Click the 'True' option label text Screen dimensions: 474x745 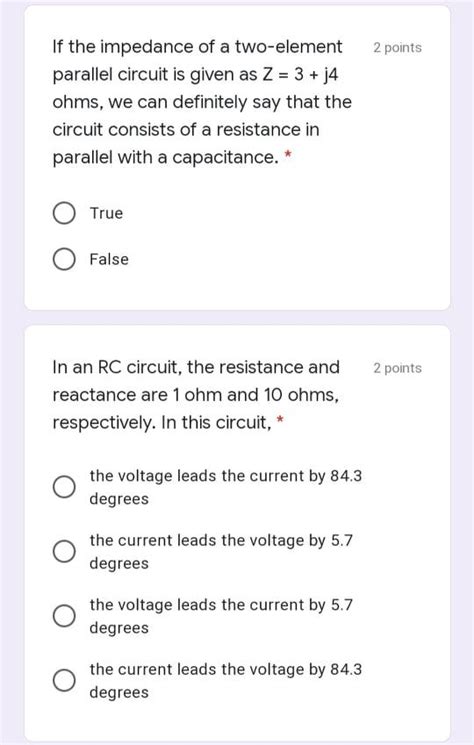106,213
